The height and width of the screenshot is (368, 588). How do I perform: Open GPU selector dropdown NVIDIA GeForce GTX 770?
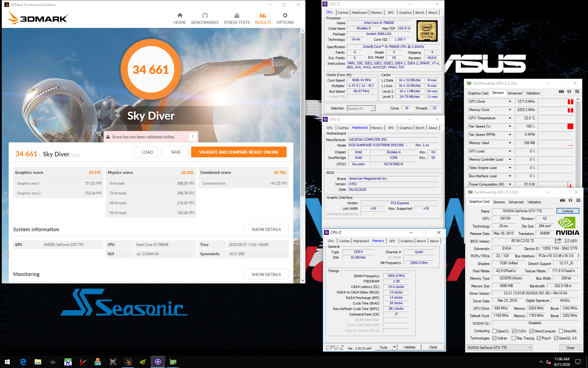(x=499, y=347)
